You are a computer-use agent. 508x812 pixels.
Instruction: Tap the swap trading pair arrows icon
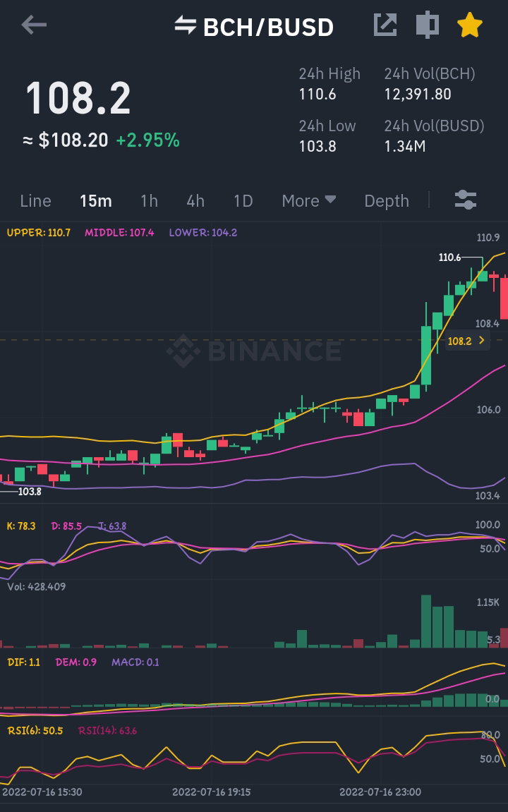pyautogui.click(x=185, y=25)
